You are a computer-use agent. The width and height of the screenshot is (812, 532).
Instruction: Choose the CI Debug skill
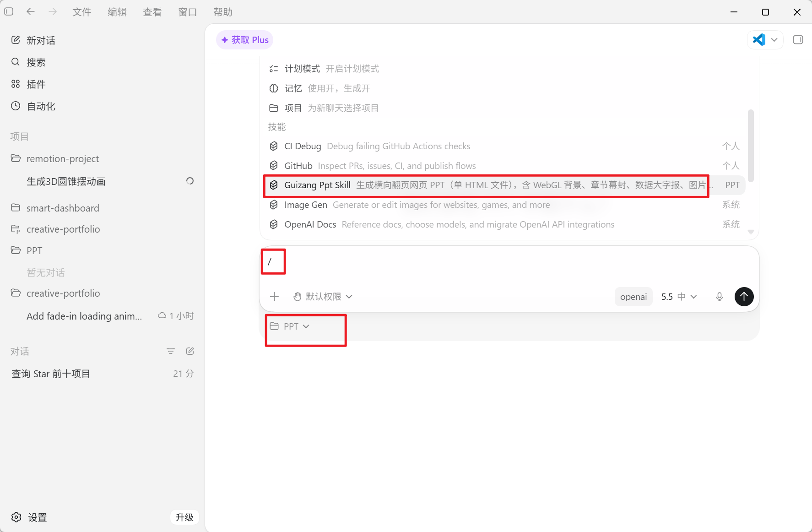coord(504,146)
